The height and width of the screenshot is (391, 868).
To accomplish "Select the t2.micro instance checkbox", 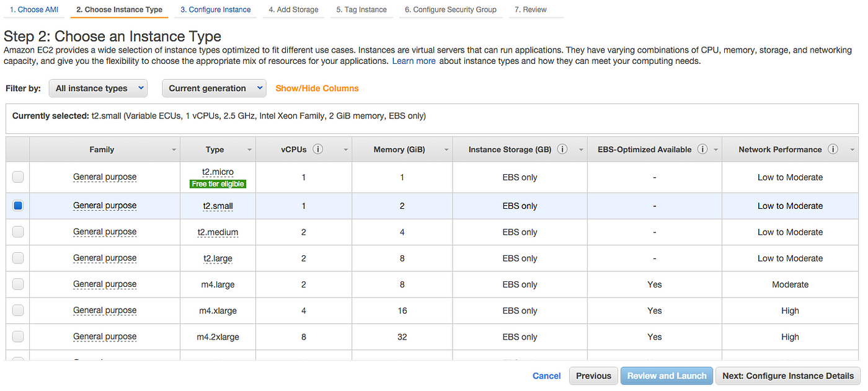I will click(18, 177).
